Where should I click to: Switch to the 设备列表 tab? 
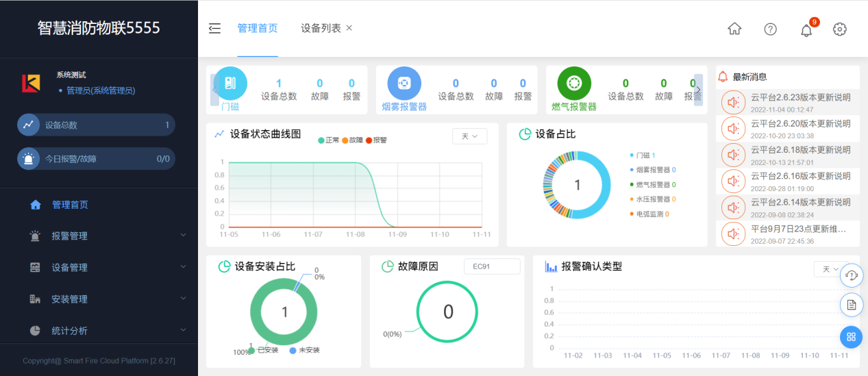(321, 28)
